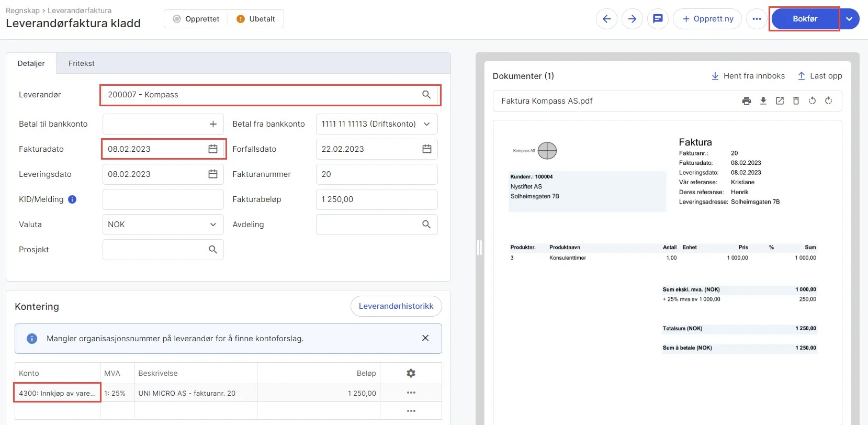Open the Valuta NOK dropdown
Screen dimensions: 868x425
(163, 225)
